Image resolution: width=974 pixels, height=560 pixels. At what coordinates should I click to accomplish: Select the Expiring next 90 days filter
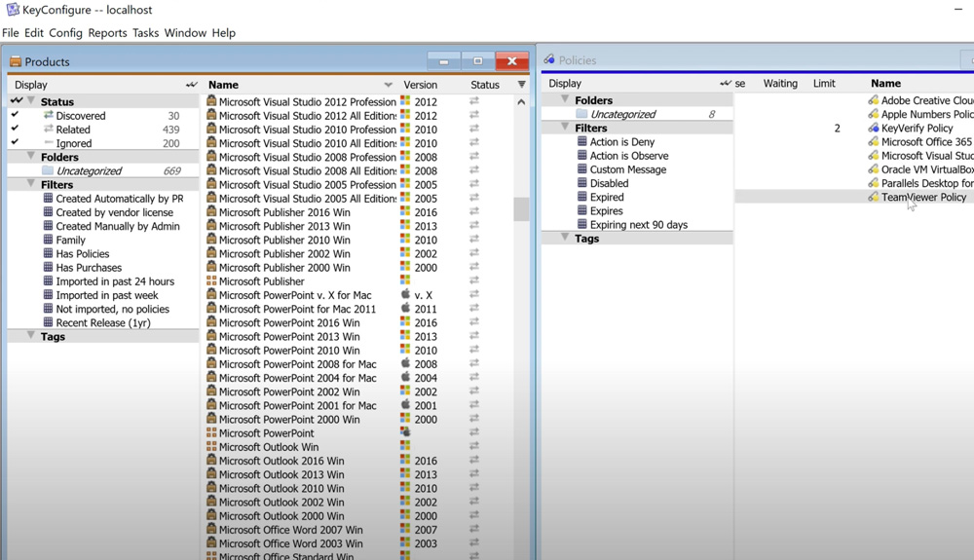pos(639,225)
